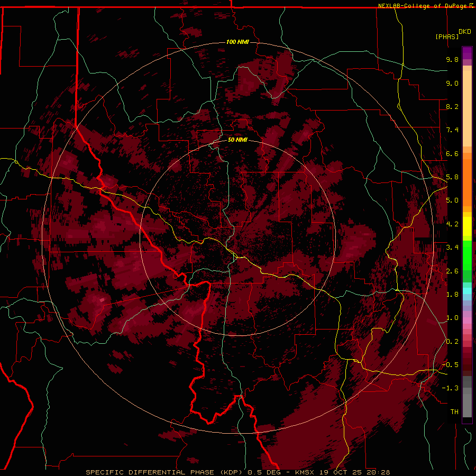Image resolution: width=476 pixels, height=476 pixels.
Task: Click the 0.2 scale value
Action: [x=452, y=342]
